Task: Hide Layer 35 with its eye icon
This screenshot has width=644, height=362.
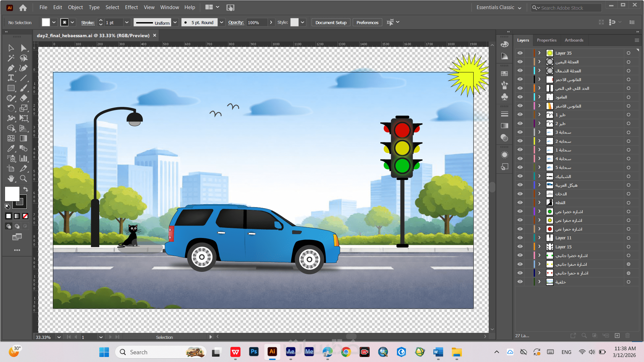Action: pos(520,53)
